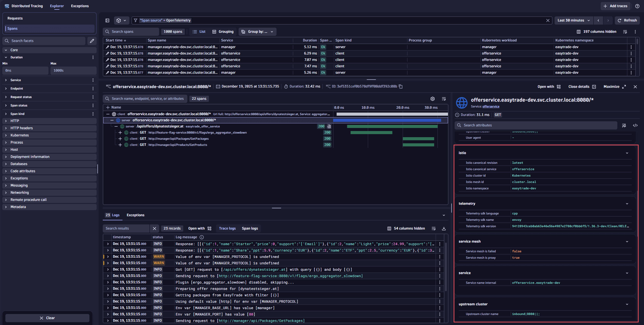644x325 pixels.
Task: Click the copy trace ID icon
Action: point(401,86)
